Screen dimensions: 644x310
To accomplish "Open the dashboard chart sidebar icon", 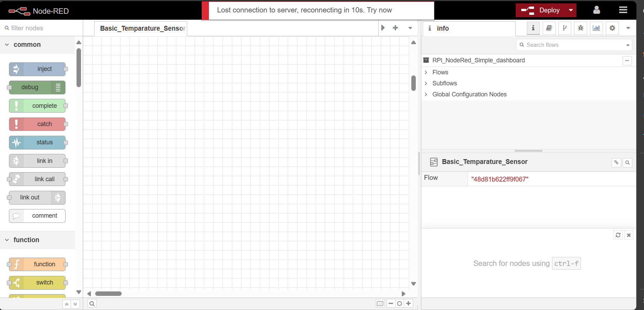I will coord(596,28).
